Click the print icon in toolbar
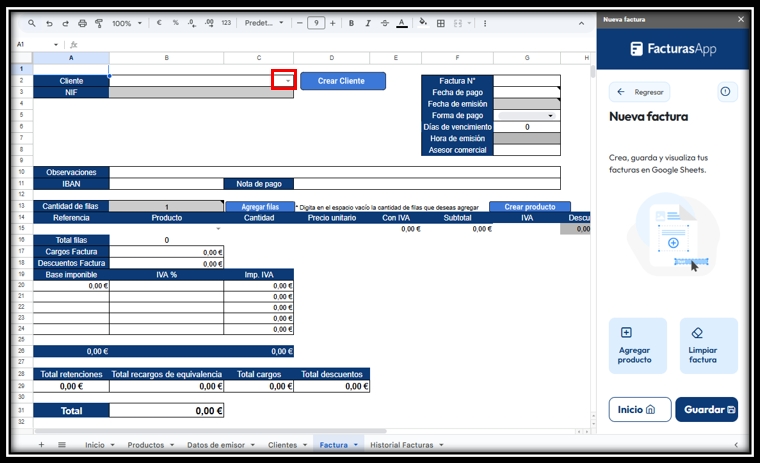760x463 pixels. point(82,22)
